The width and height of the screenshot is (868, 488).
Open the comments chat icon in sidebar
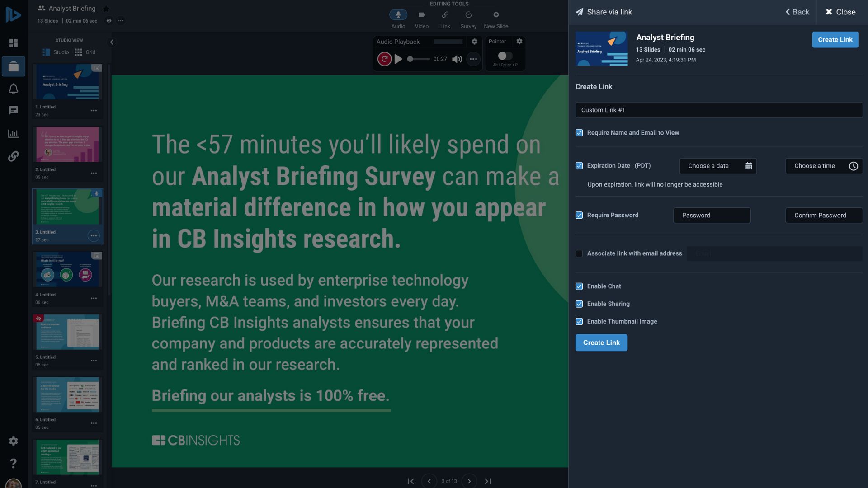coord(14,111)
